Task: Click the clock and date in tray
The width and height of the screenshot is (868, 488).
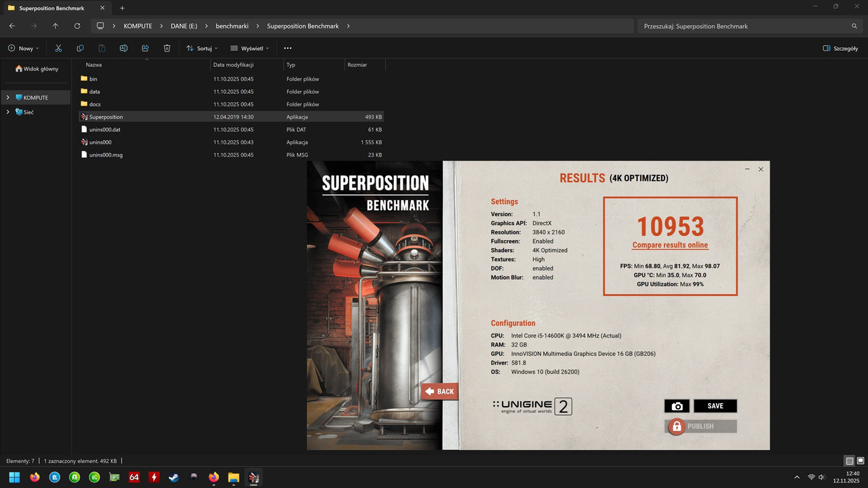Action: (x=846, y=477)
